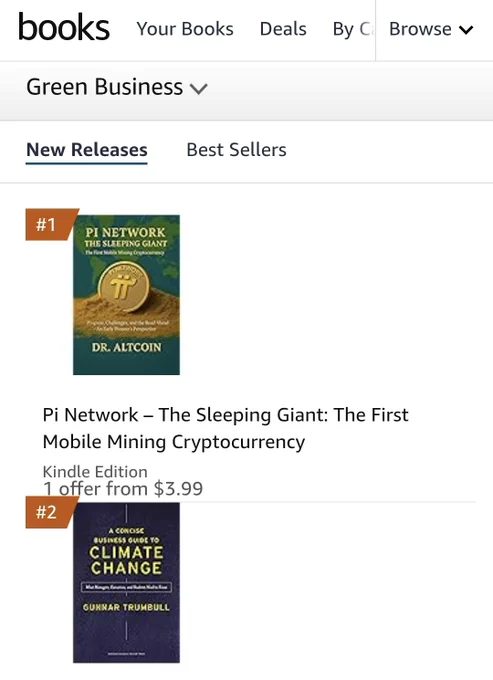The height and width of the screenshot is (680, 493).
Task: Expand the Green Business category dropdown
Action: [x=117, y=87]
